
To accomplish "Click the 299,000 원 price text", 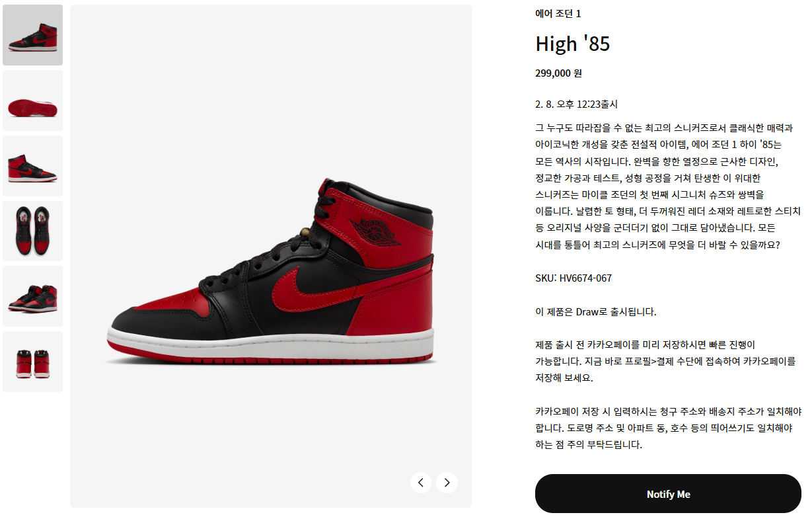I will point(558,73).
